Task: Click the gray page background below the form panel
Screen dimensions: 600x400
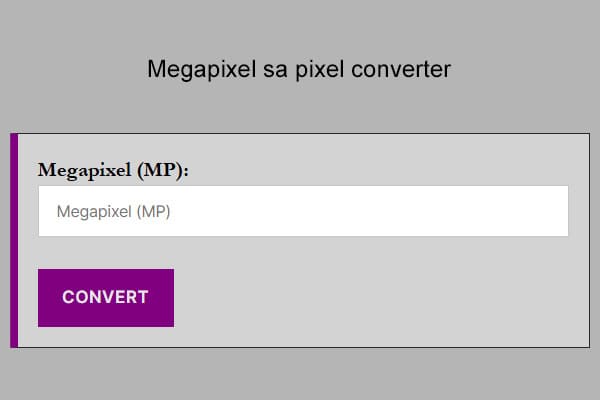Action: pyautogui.click(x=300, y=375)
